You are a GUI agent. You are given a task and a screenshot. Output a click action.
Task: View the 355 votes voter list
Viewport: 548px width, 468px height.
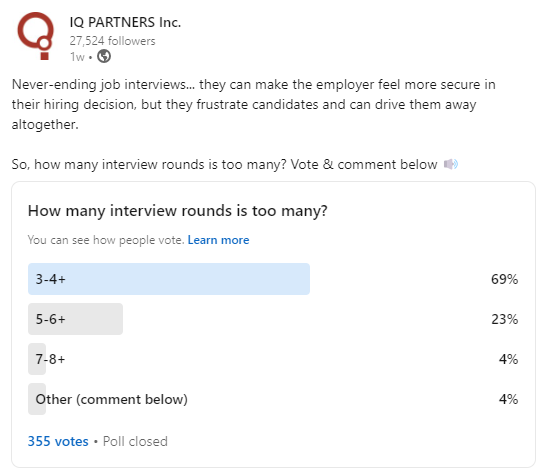pyautogui.click(x=58, y=441)
